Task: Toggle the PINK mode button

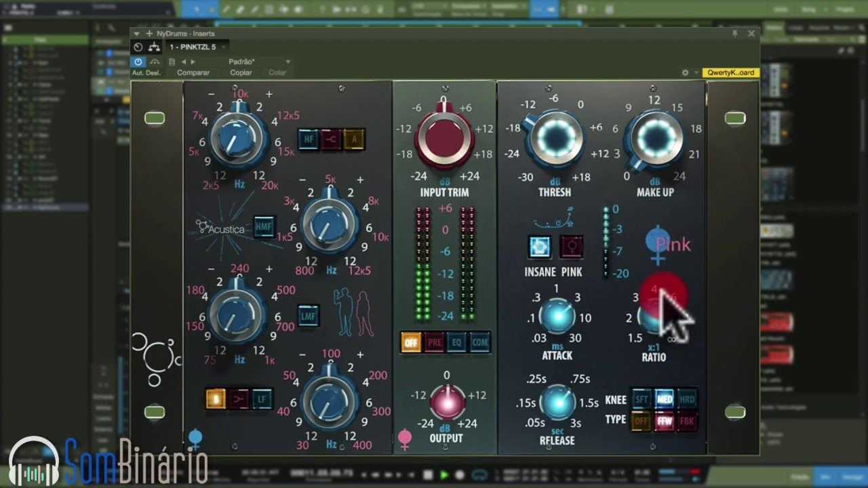Action: (x=572, y=247)
